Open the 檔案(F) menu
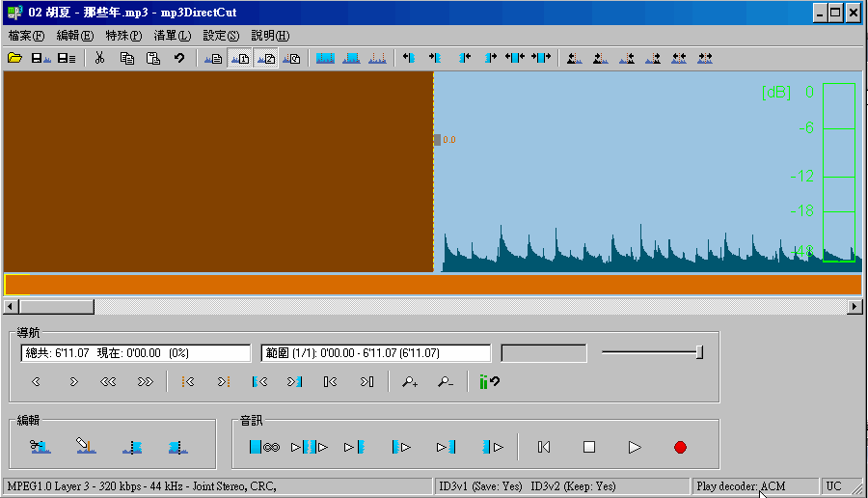The height and width of the screenshot is (498, 868). click(x=26, y=36)
